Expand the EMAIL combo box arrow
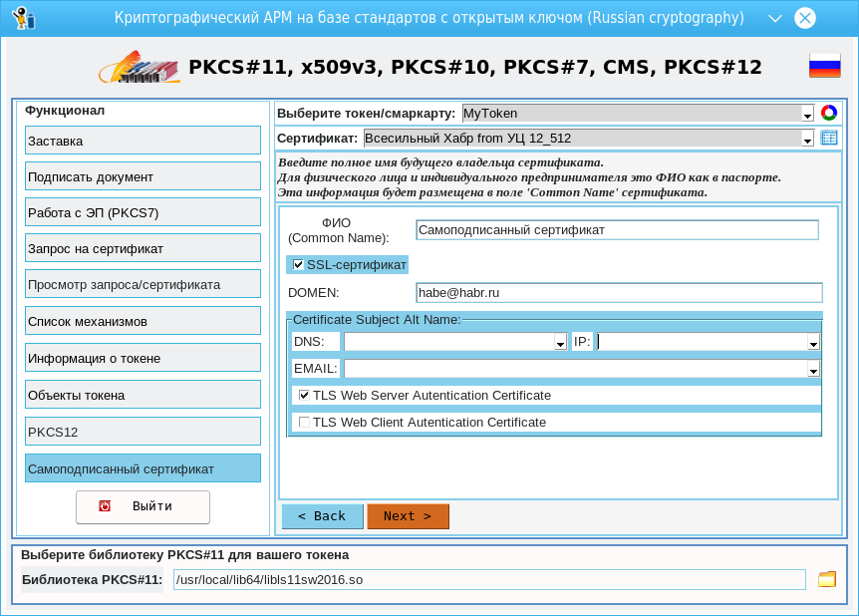Screen dimensions: 859x616 coord(813,369)
